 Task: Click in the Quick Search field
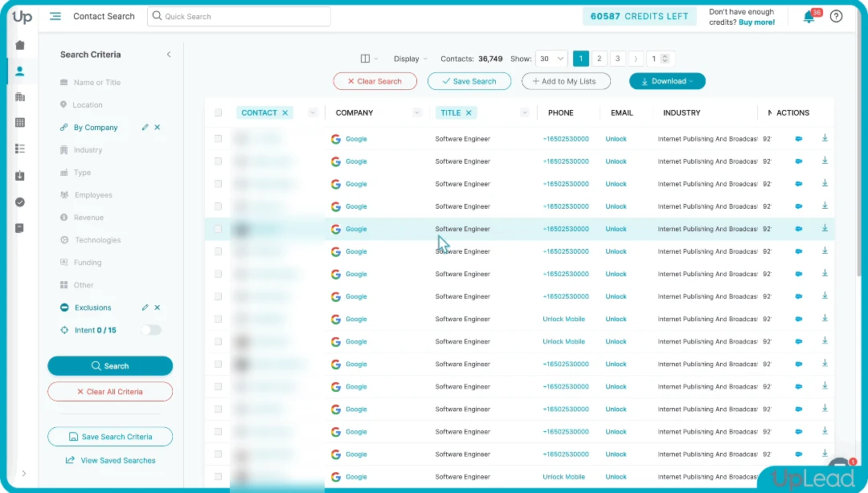240,17
